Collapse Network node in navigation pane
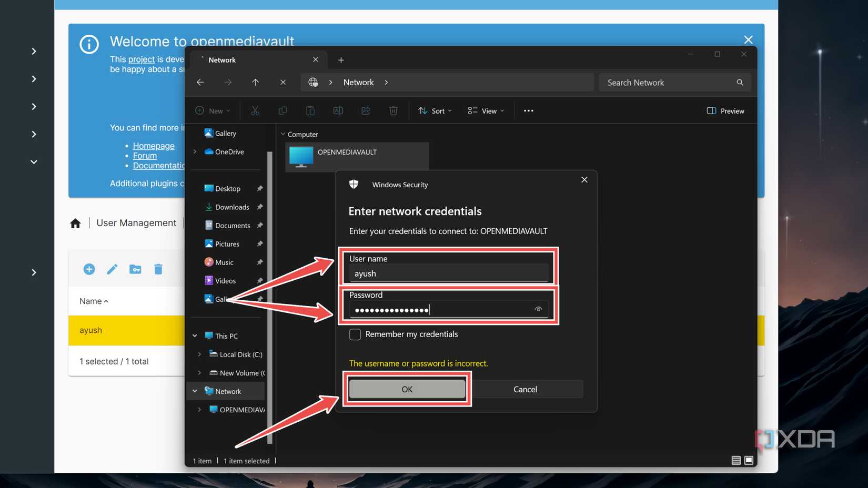868x488 pixels. [x=195, y=391]
